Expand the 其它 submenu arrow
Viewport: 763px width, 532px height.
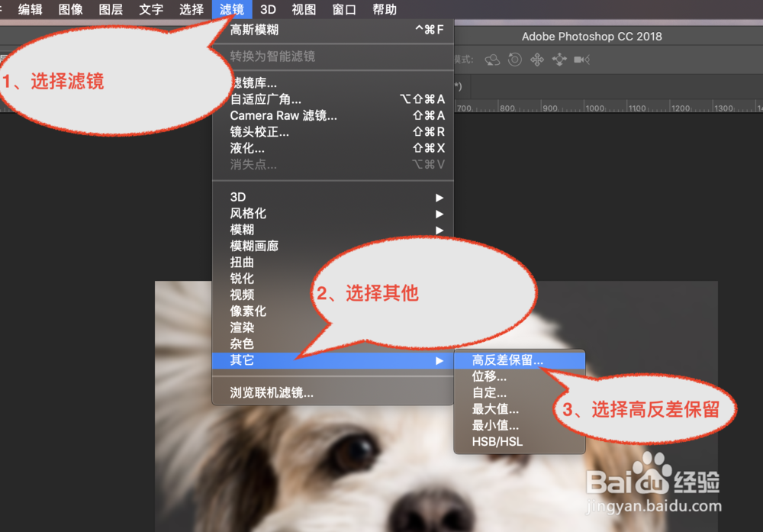[x=439, y=360]
